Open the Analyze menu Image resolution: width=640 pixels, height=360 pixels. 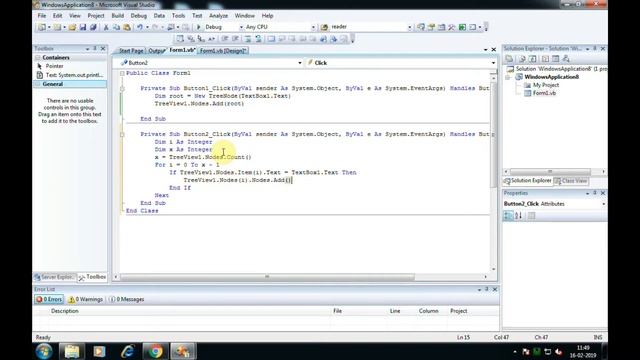tap(218, 16)
